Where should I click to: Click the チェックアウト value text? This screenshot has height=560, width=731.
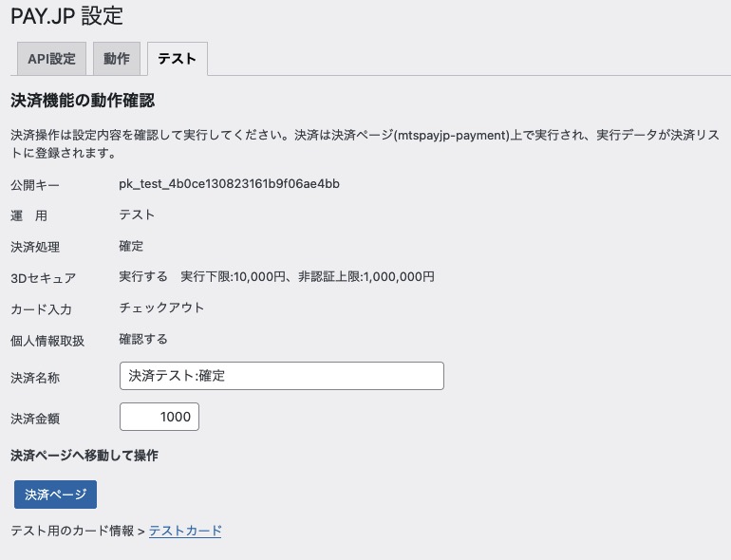coord(161,308)
